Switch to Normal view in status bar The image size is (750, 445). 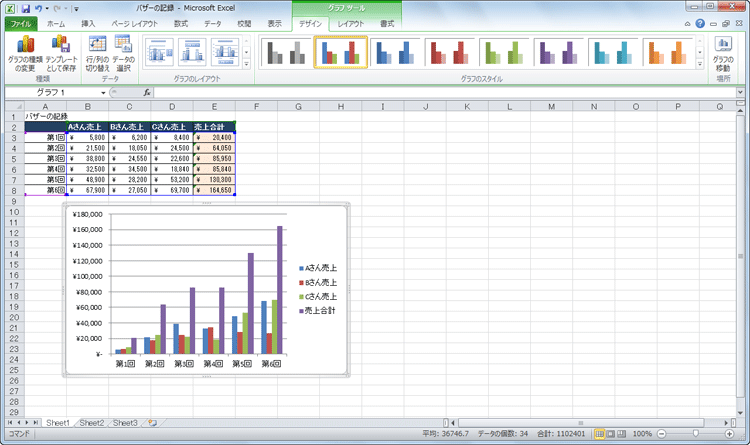point(600,434)
